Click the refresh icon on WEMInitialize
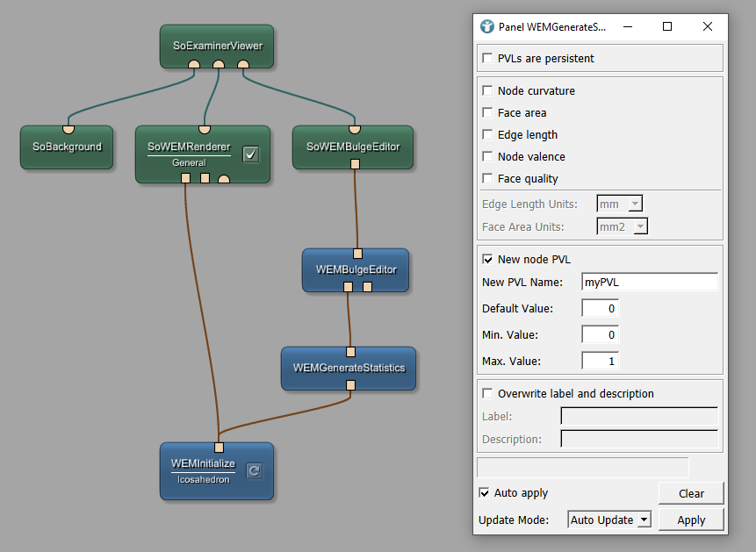Viewport: 756px width, 552px height. click(x=254, y=471)
